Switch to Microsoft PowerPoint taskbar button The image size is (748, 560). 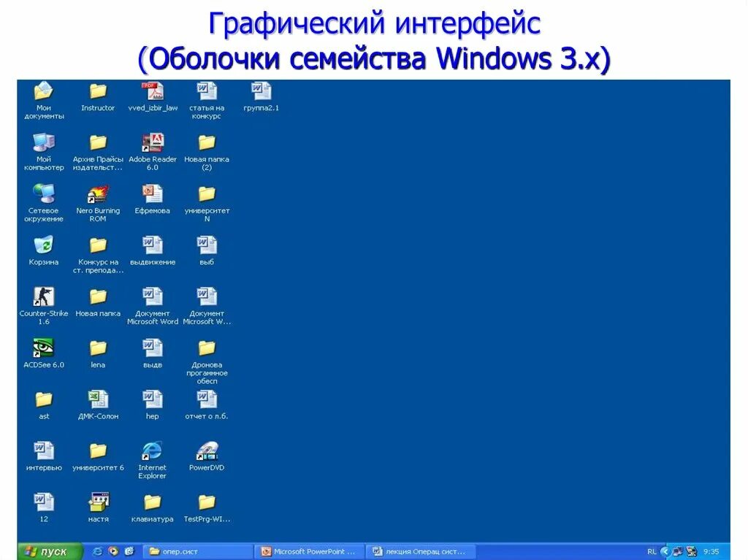(x=309, y=551)
